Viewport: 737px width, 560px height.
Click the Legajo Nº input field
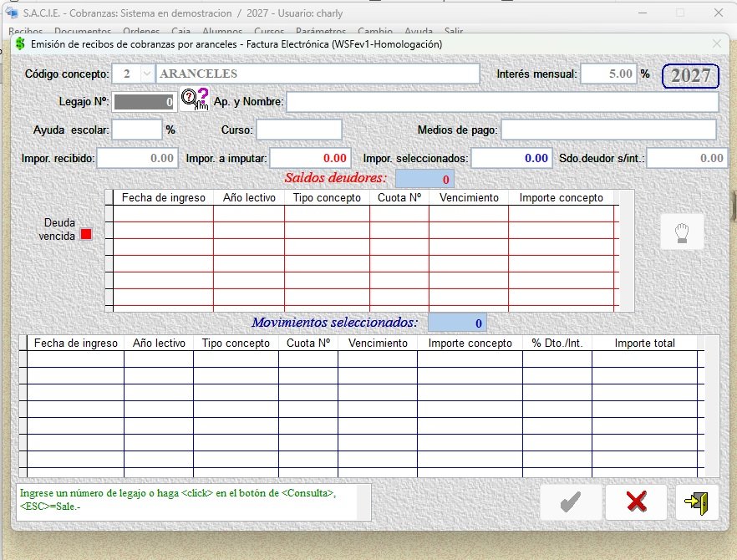pos(145,102)
